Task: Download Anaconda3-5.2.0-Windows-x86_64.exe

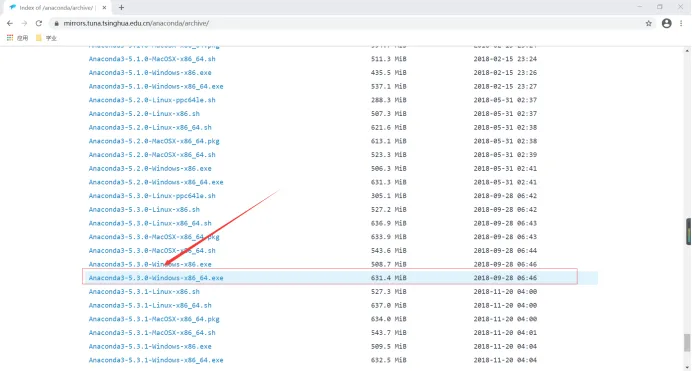Action: 156,182
